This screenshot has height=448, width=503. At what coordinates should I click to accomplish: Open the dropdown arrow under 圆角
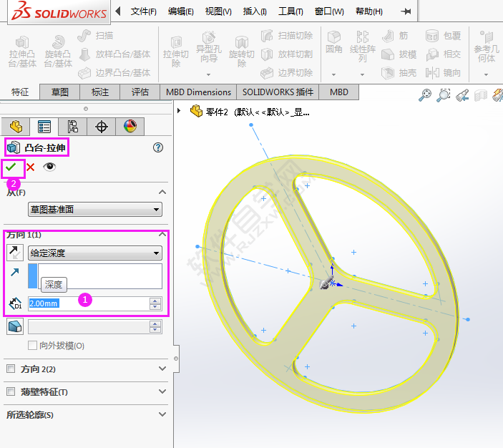333,74
